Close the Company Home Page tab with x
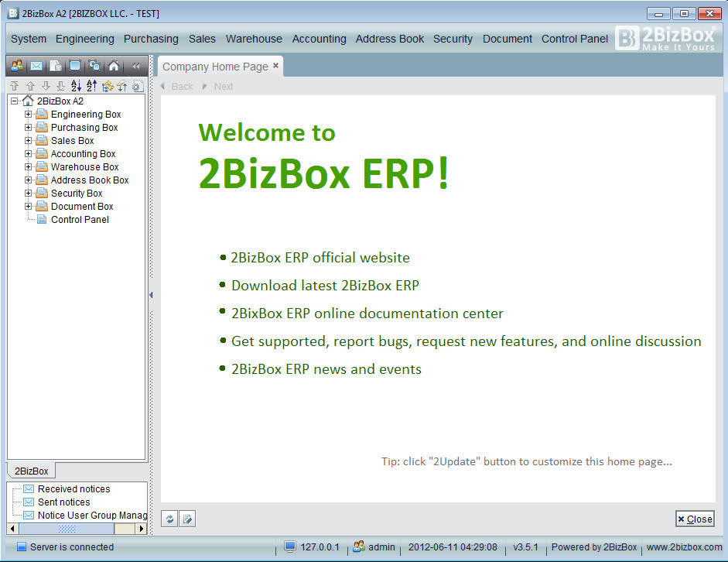This screenshot has height=562, width=728. pyautogui.click(x=275, y=66)
